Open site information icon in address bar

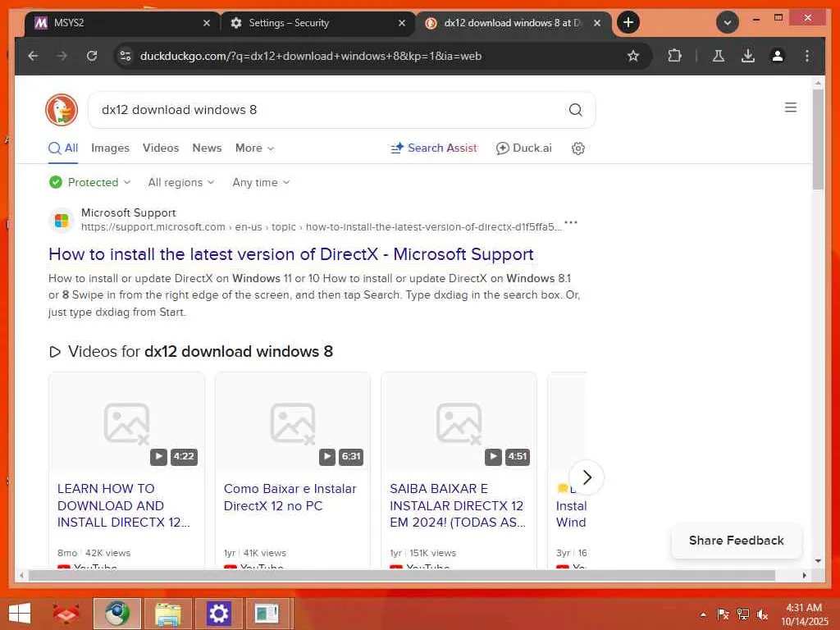[126, 56]
